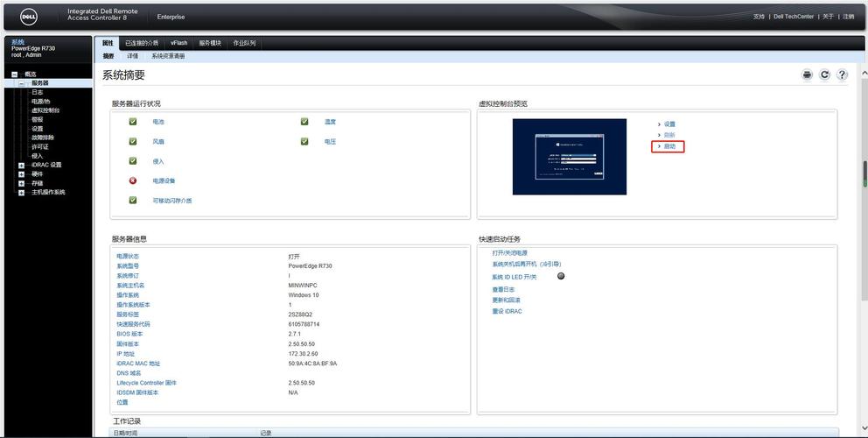Screen dimensions: 868x438
Task: Click the 关于 link in the header
Action: [x=828, y=17]
